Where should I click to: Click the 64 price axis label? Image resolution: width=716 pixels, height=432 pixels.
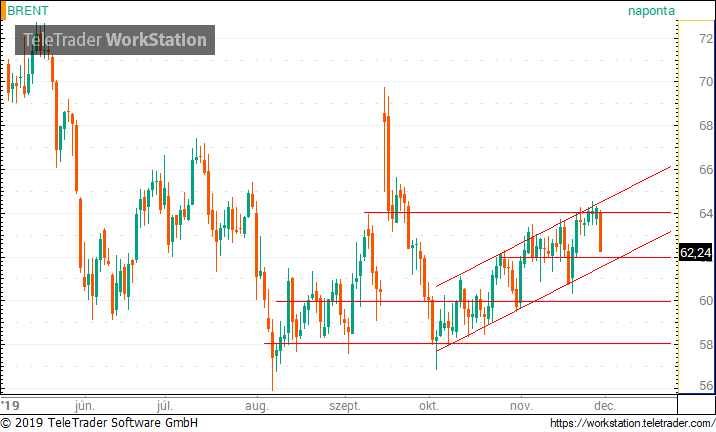coord(706,213)
